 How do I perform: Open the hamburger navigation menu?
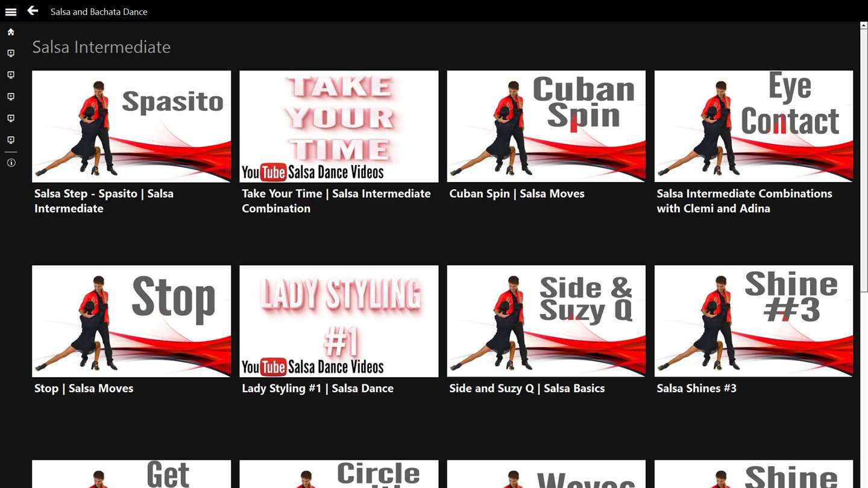11,11
